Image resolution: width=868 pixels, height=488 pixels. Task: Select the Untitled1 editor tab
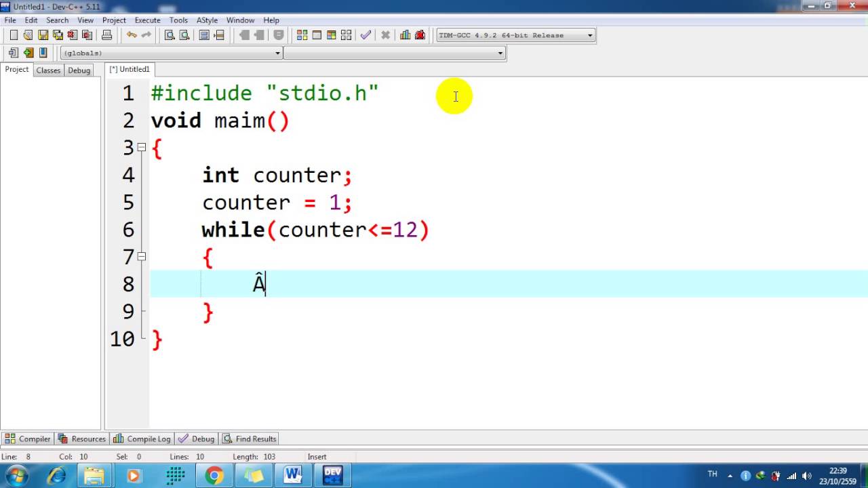click(130, 69)
